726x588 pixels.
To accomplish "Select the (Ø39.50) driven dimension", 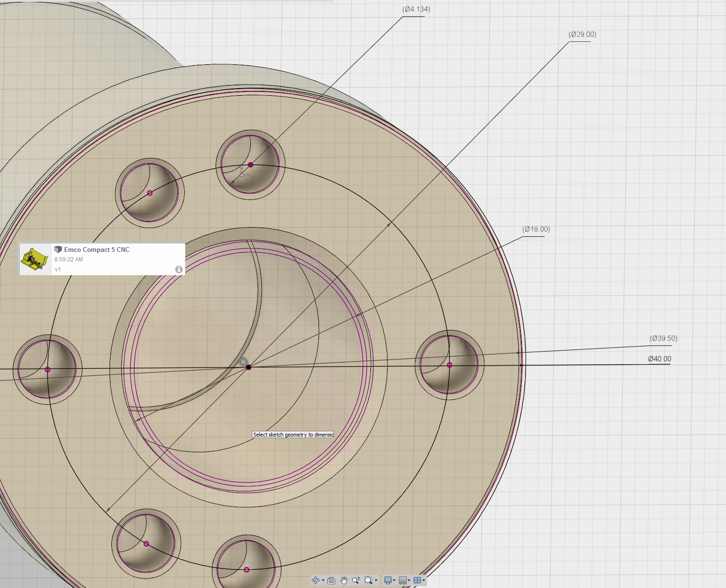I will (x=663, y=339).
